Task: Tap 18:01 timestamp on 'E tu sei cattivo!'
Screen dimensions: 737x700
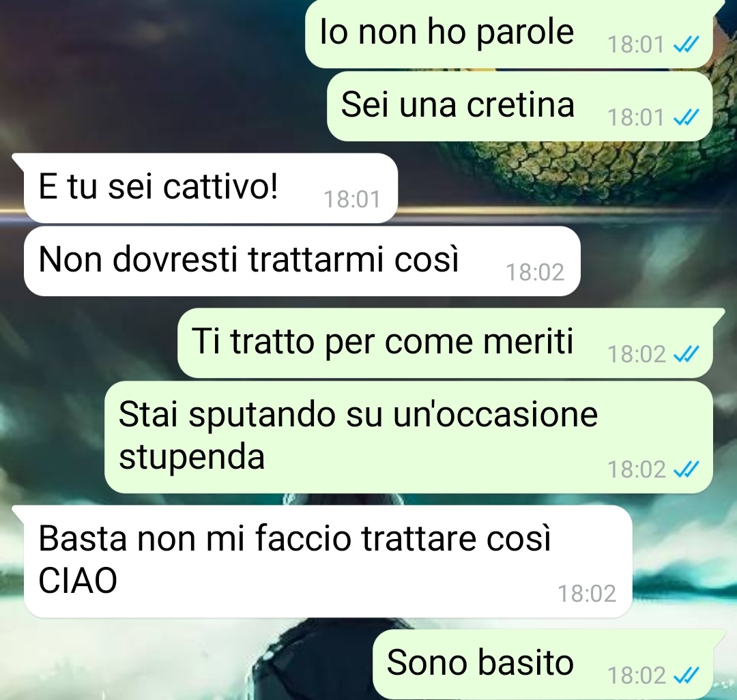Action: [x=352, y=199]
